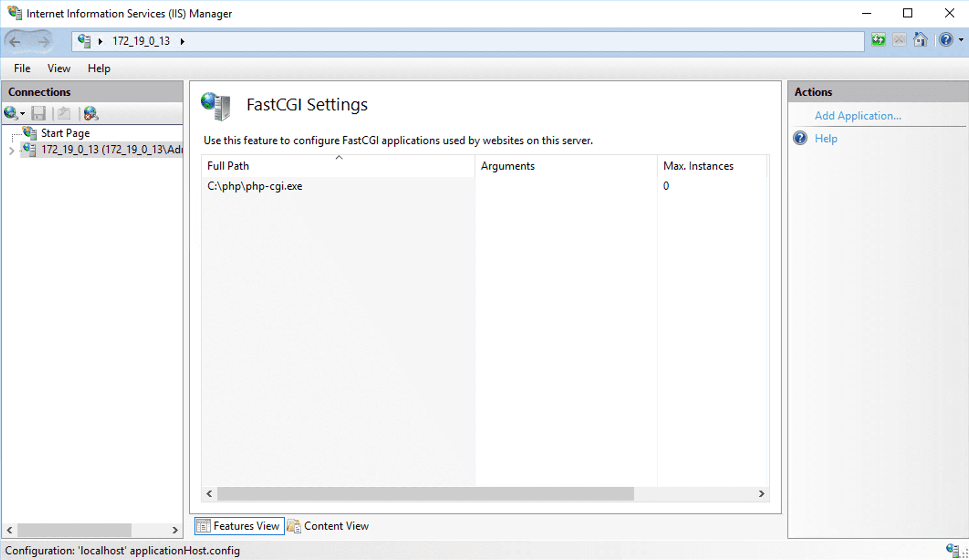Click the Add Application link
Viewport: 969px width, 560px height.
(x=858, y=116)
